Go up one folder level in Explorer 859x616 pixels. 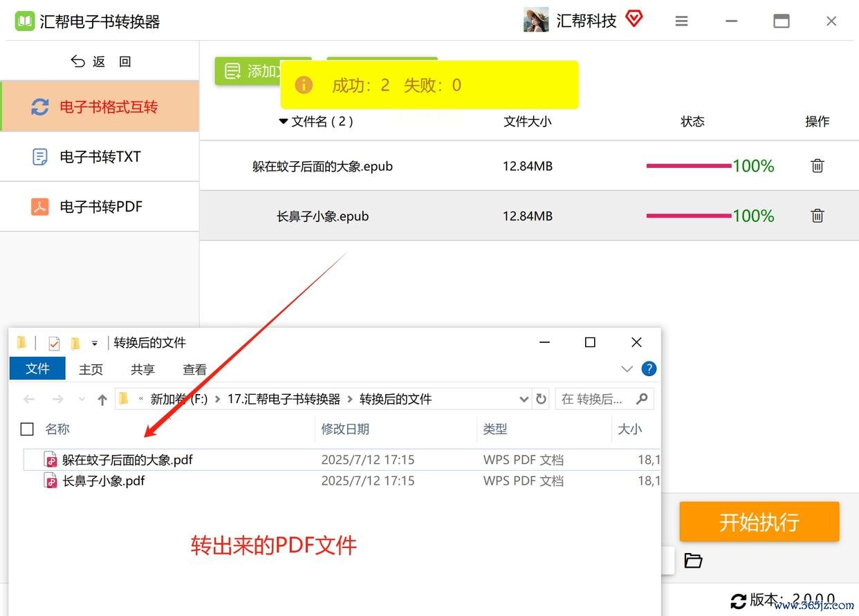point(102,399)
